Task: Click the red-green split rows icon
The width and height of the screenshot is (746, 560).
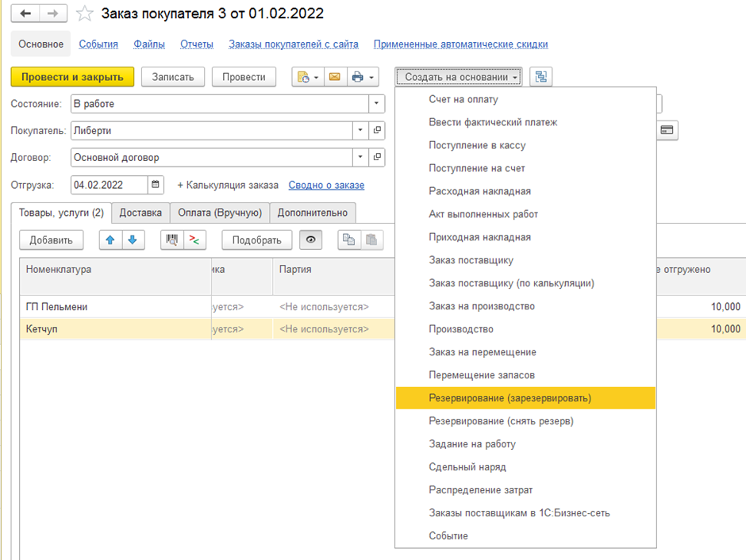Action: (194, 240)
